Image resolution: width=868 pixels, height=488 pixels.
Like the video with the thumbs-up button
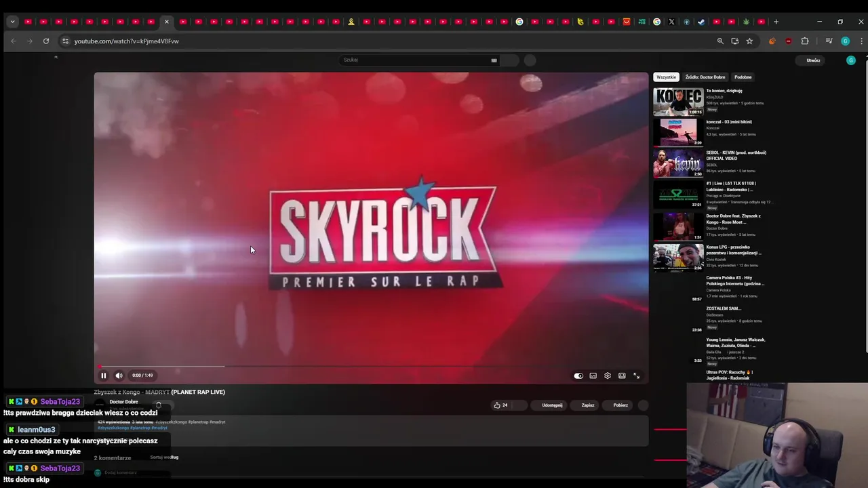[501, 405]
